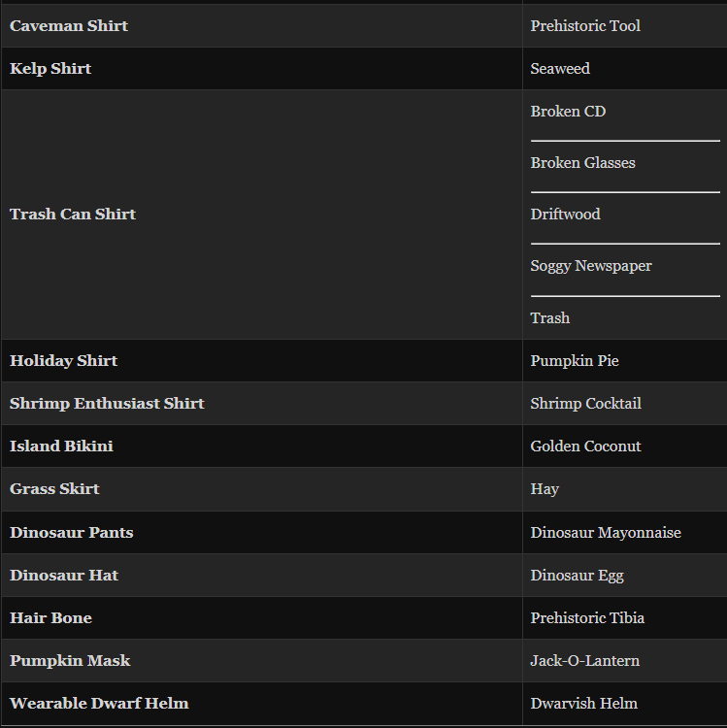Click the Kelp Shirt entry
Image resolution: width=727 pixels, height=728 pixels.
click(50, 69)
